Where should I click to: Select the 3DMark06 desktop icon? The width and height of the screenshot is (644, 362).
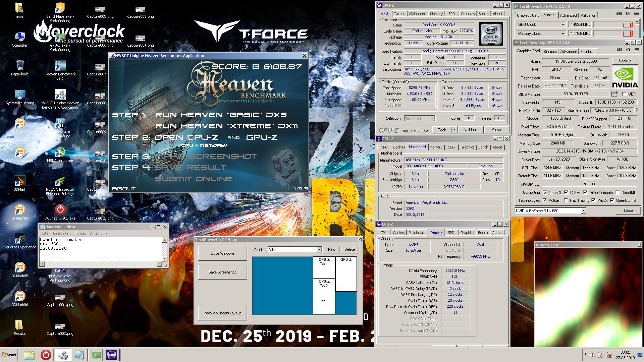tap(20, 299)
